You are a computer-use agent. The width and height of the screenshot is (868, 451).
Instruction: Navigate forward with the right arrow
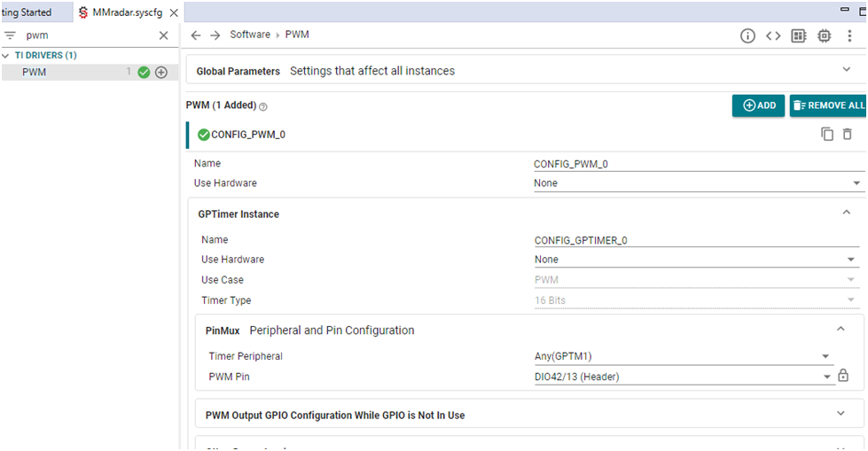215,35
